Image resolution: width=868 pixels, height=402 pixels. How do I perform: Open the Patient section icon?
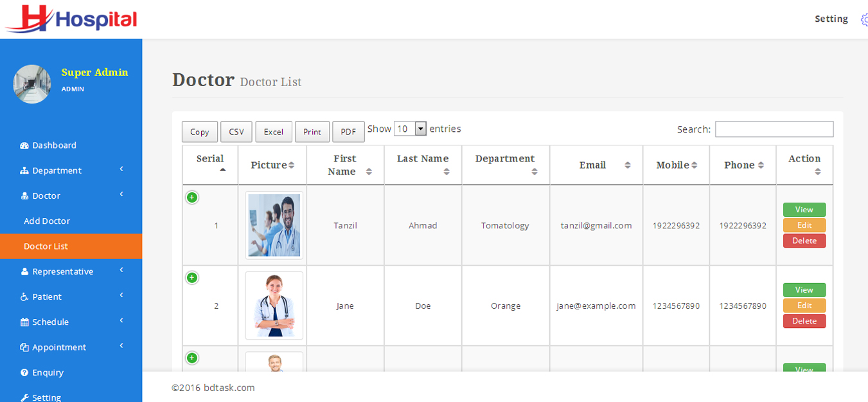pyautogui.click(x=24, y=296)
